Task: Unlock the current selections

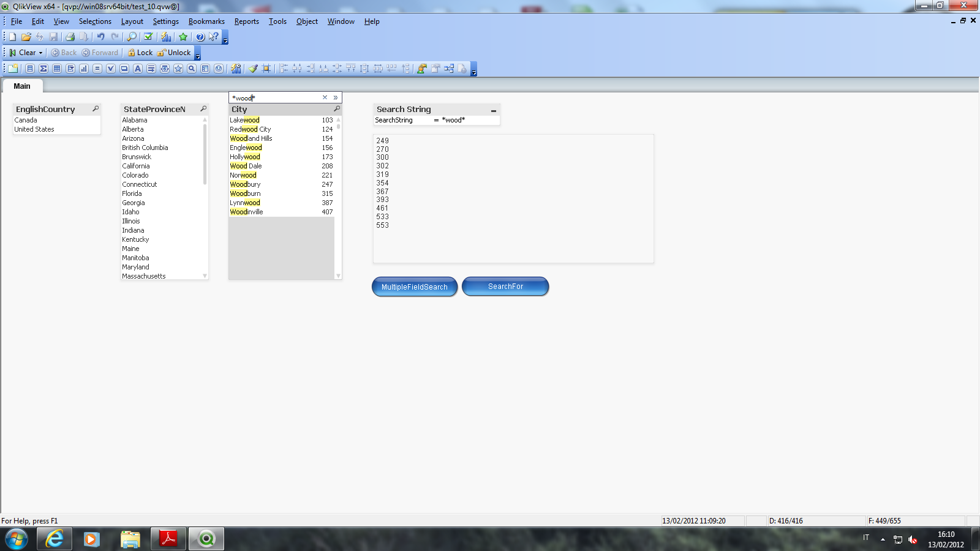Action: tap(174, 53)
